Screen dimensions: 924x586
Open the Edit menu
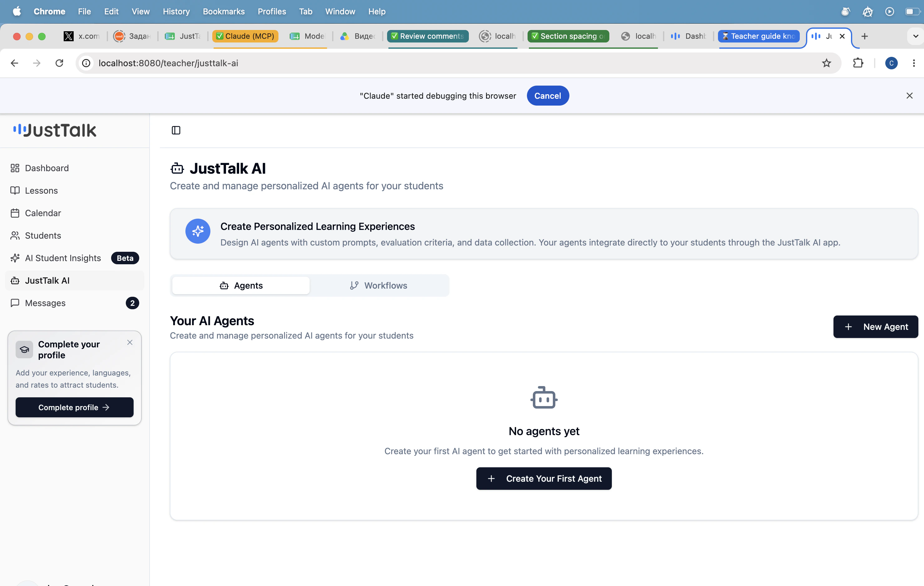(x=111, y=11)
